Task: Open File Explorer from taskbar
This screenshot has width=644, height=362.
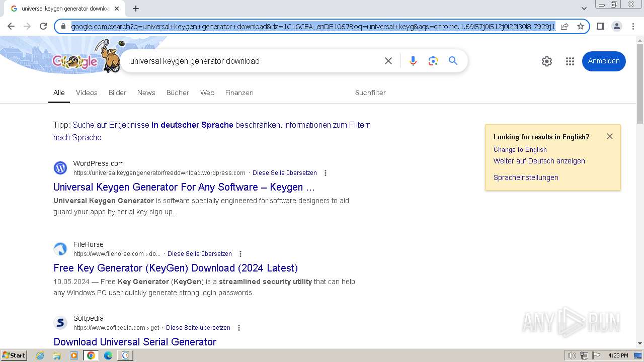Action: pyautogui.click(x=57, y=355)
